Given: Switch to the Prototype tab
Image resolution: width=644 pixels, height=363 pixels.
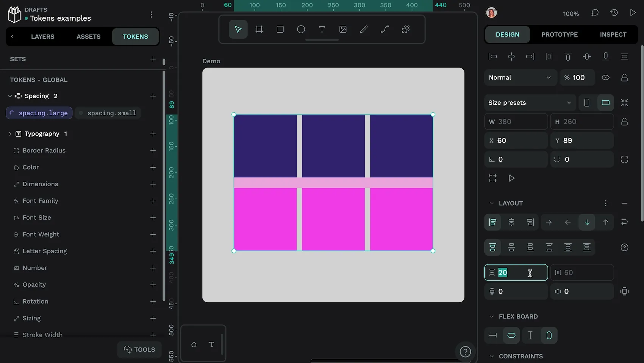Looking at the screenshot, I should 560,34.
